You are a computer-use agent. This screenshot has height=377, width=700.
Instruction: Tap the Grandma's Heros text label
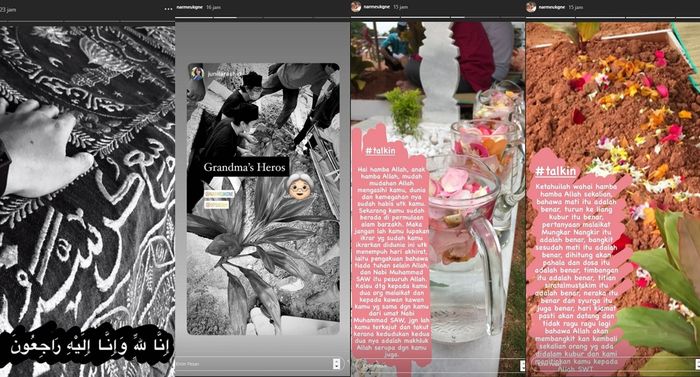(244, 168)
